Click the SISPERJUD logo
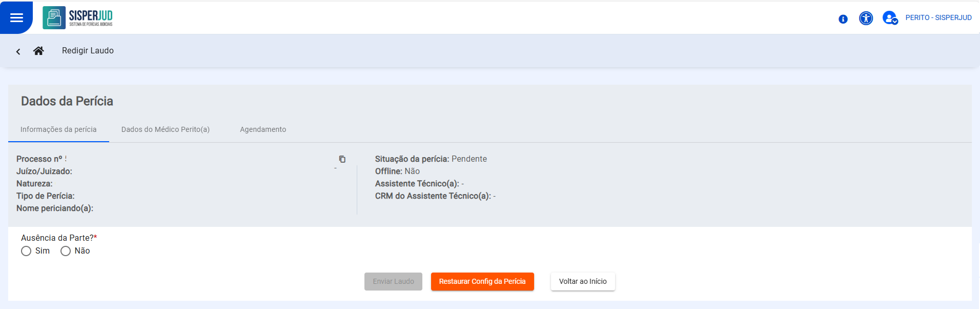The image size is (980, 309). 77,17
